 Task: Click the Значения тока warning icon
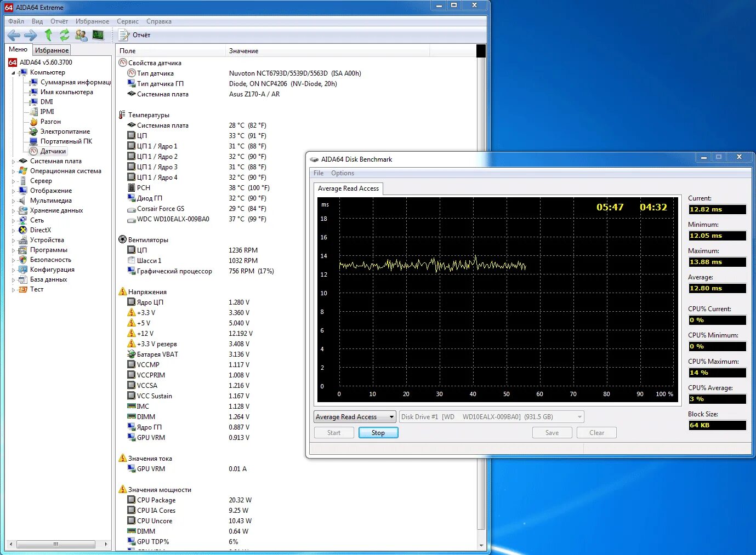point(123,459)
